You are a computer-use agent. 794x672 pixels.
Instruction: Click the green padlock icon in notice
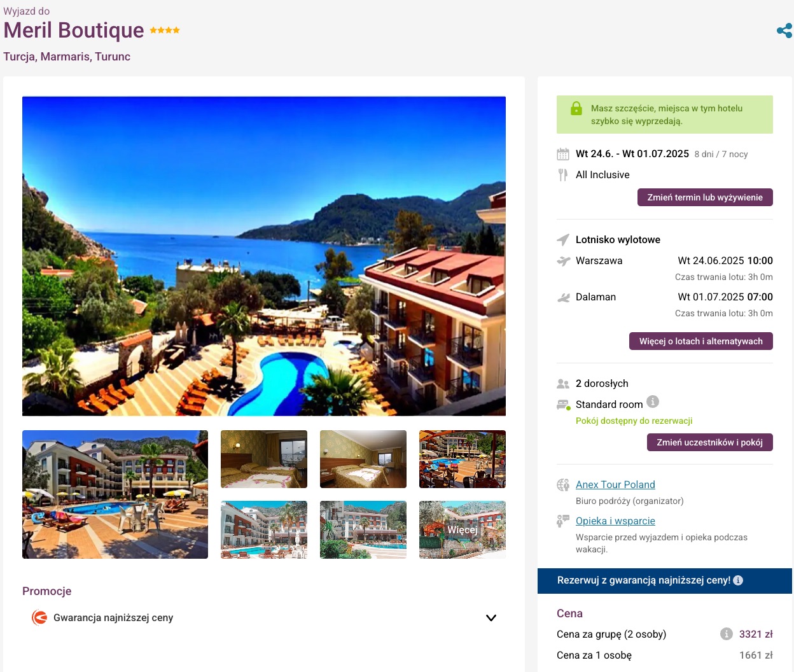pyautogui.click(x=576, y=108)
